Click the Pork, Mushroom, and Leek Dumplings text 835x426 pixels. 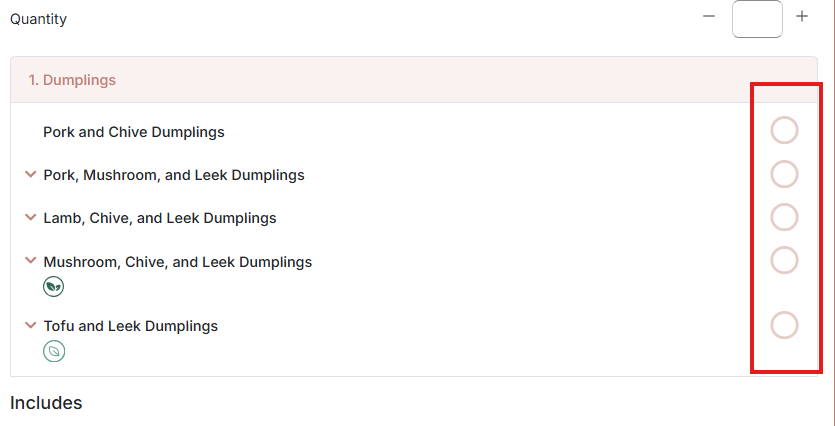pos(174,175)
